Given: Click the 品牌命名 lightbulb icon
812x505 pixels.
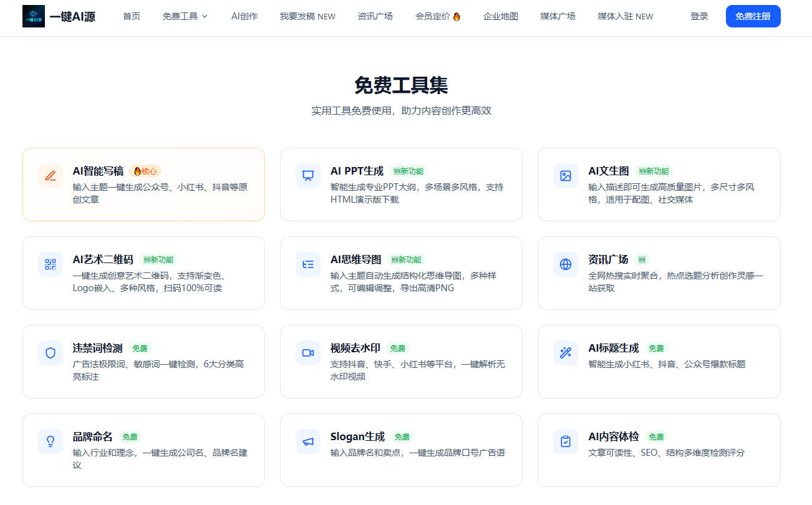Looking at the screenshot, I should coord(51,441).
